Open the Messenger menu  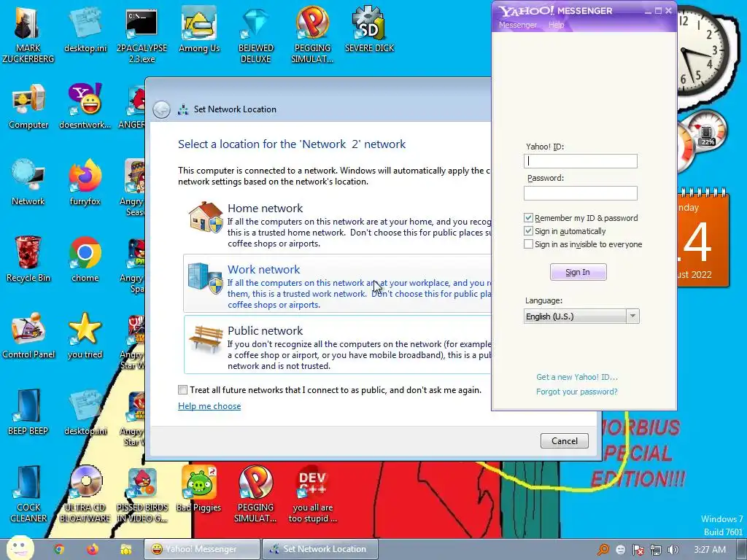point(517,25)
